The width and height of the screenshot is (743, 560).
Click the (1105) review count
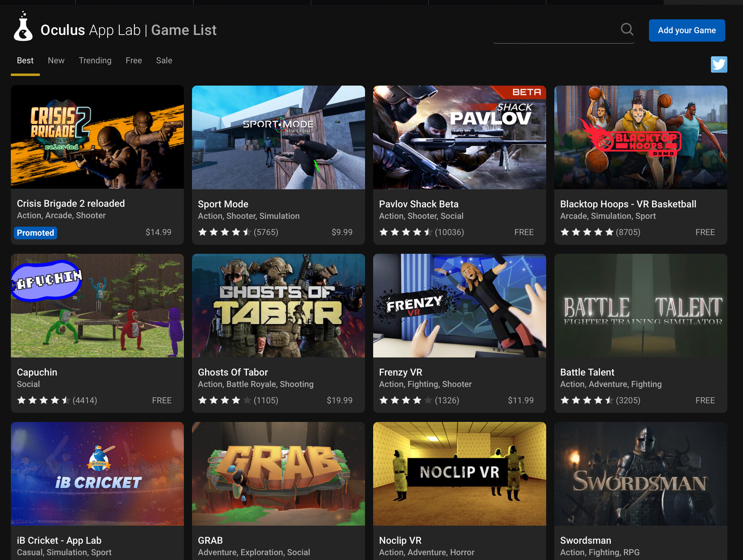pyautogui.click(x=266, y=400)
